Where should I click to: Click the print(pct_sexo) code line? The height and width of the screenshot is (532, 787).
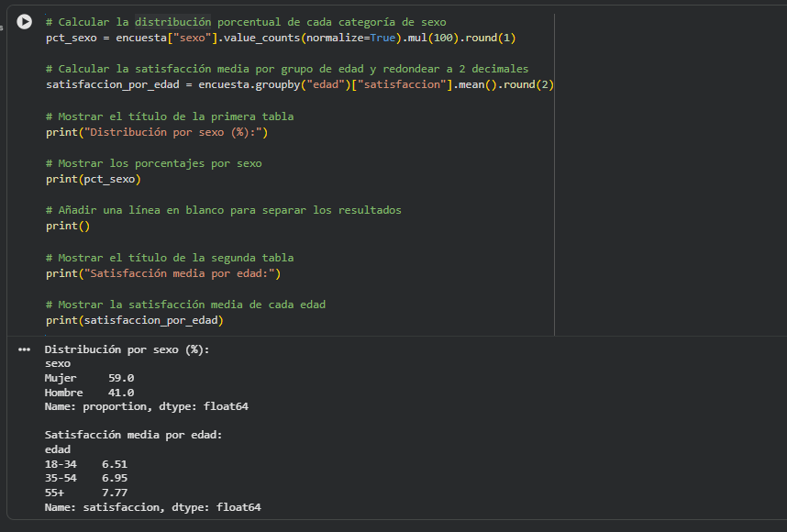[x=94, y=179]
